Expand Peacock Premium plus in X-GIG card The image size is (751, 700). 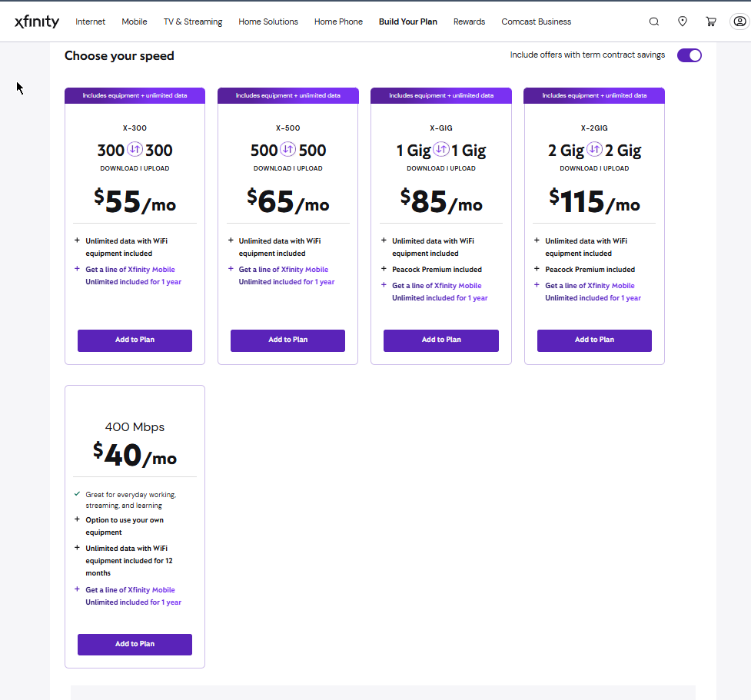[x=384, y=269]
